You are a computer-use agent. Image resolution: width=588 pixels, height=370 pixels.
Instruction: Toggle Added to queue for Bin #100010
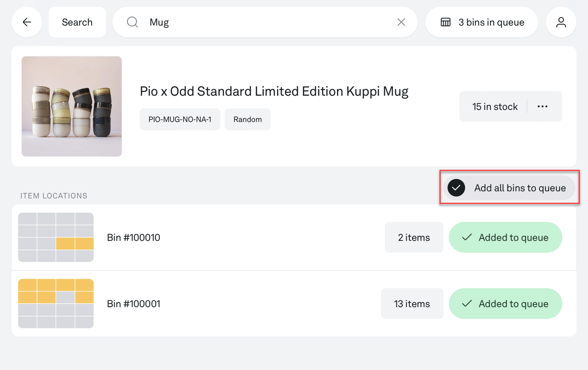[505, 237]
